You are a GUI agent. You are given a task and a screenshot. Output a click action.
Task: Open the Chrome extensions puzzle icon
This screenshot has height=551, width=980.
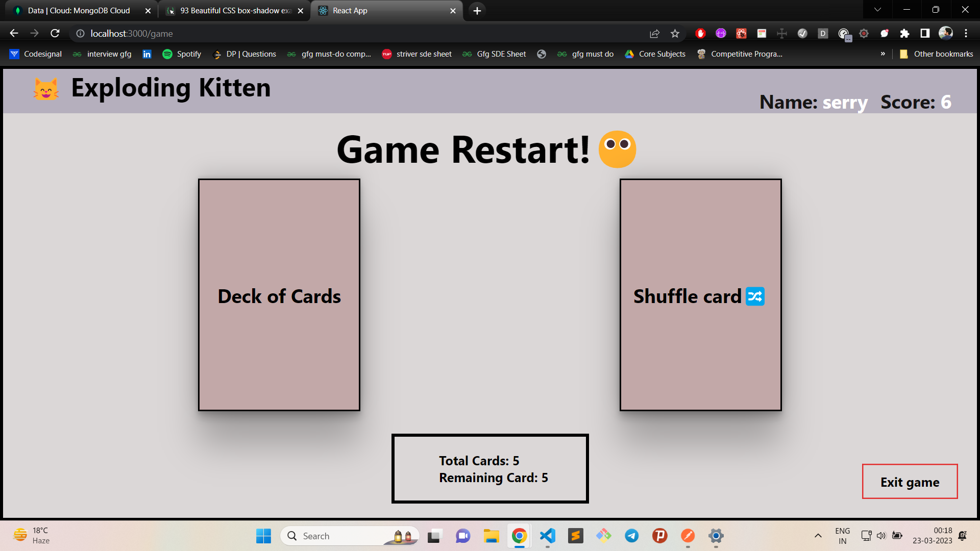pos(904,33)
